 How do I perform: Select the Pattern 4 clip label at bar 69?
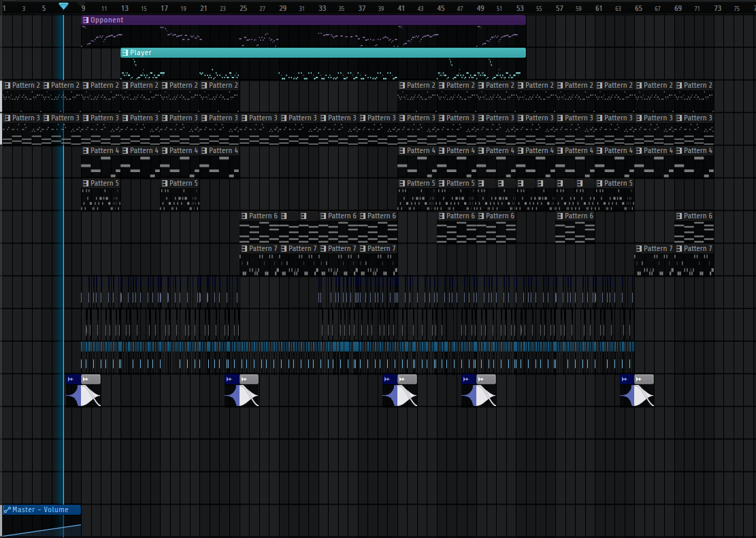click(x=697, y=151)
